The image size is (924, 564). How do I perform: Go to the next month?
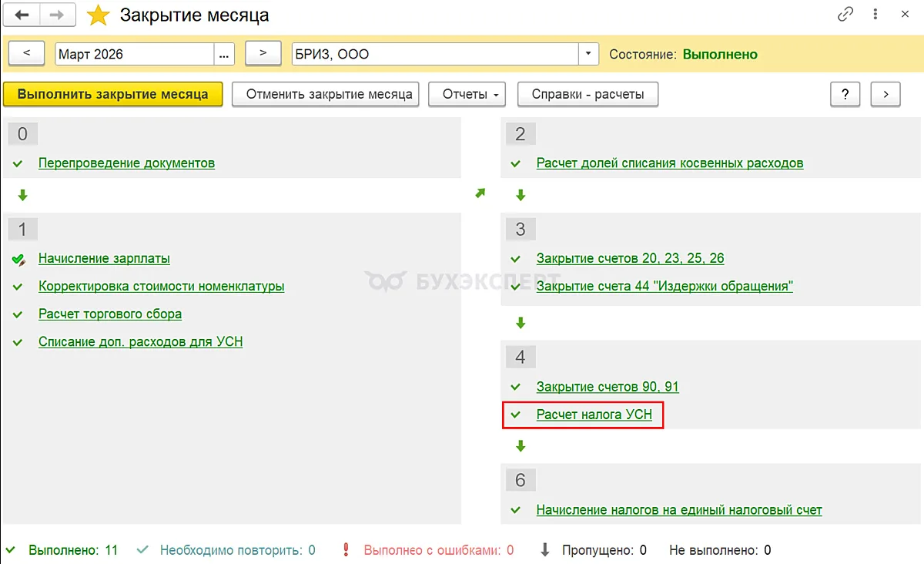pyautogui.click(x=264, y=54)
